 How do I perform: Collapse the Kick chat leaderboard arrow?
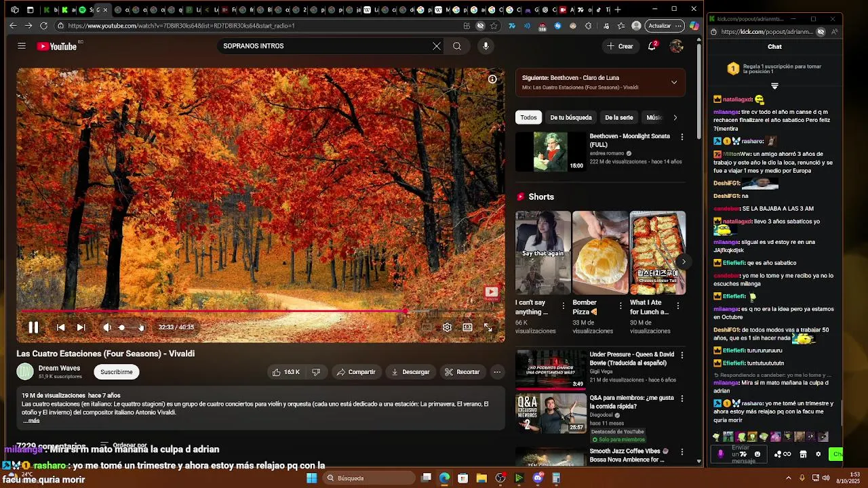(774, 86)
